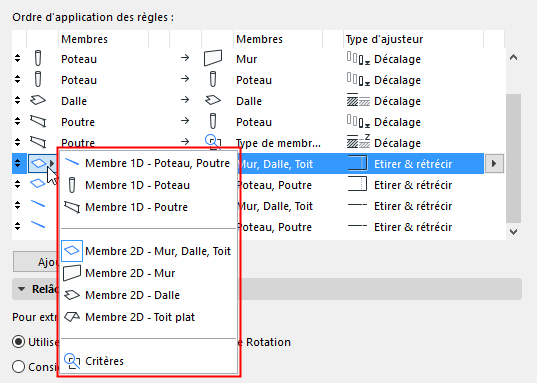The image size is (537, 383).
Task: Click reorder handle of selected row
Action: 17,163
